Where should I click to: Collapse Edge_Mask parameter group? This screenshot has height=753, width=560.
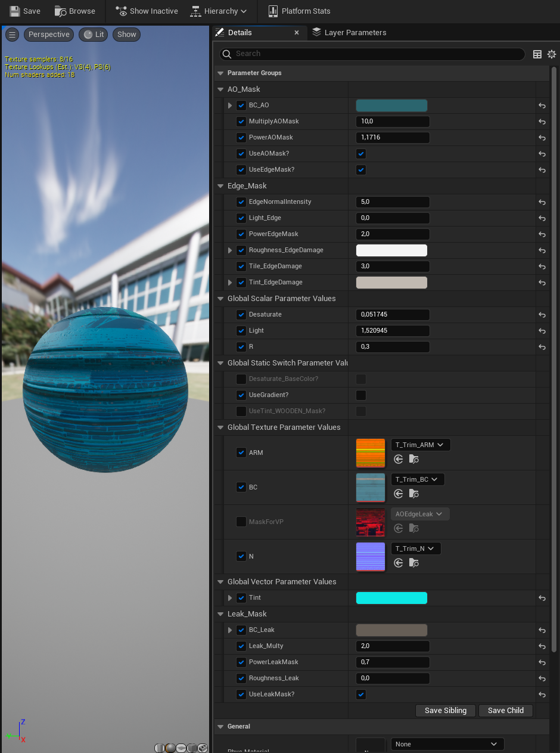221,186
